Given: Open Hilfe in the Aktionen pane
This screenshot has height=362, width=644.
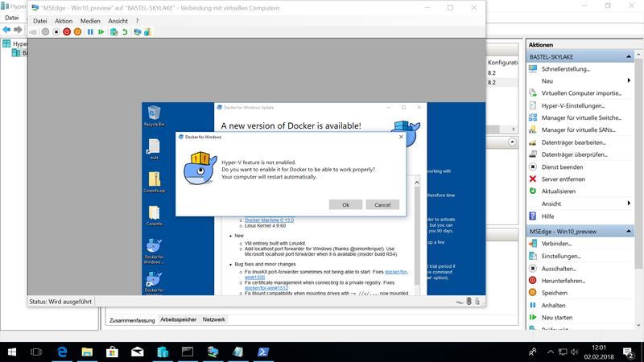Looking at the screenshot, I should point(547,216).
